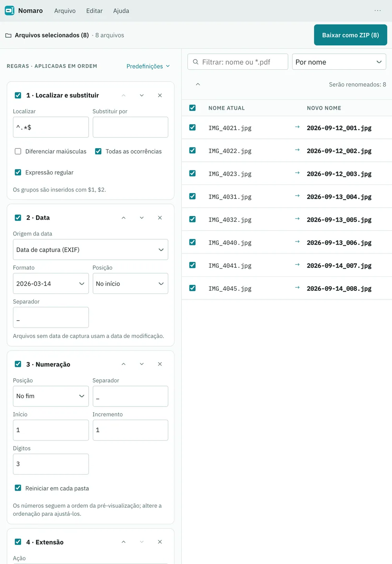
Task: Delete the Extensão rule
Action: pos(160,542)
